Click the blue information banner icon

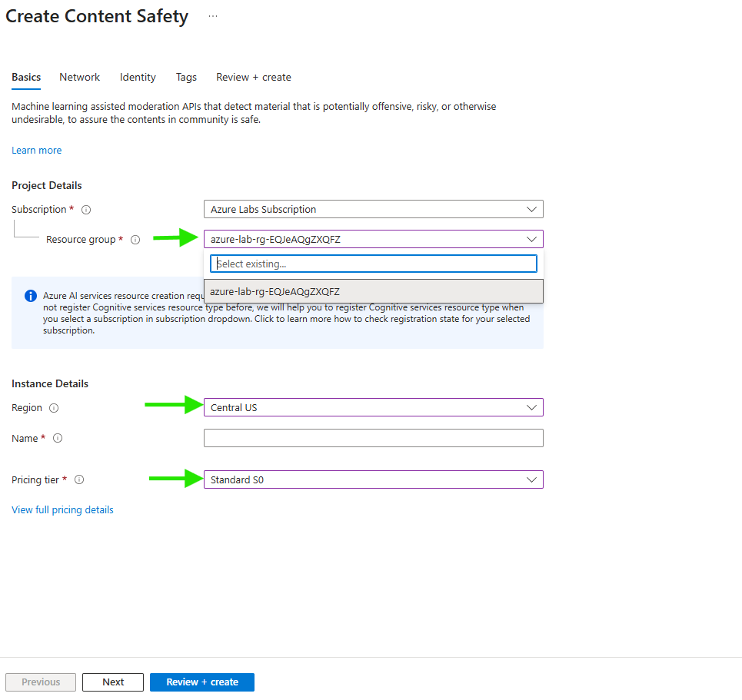(x=31, y=296)
